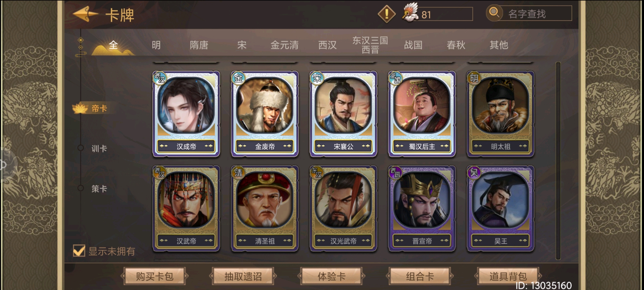Screen dimensions: 644x290
Task: Click the 西汉 dynasty badge on 汉成帝 card
Action: pyautogui.click(x=160, y=78)
